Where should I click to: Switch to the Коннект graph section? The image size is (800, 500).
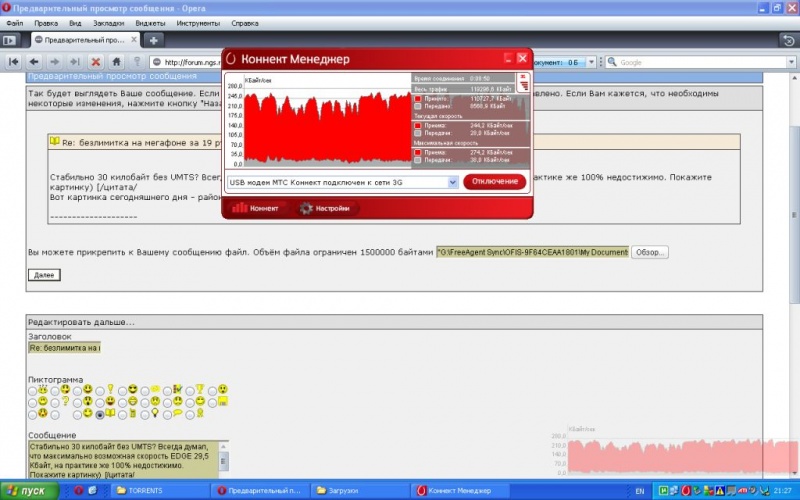pos(255,209)
